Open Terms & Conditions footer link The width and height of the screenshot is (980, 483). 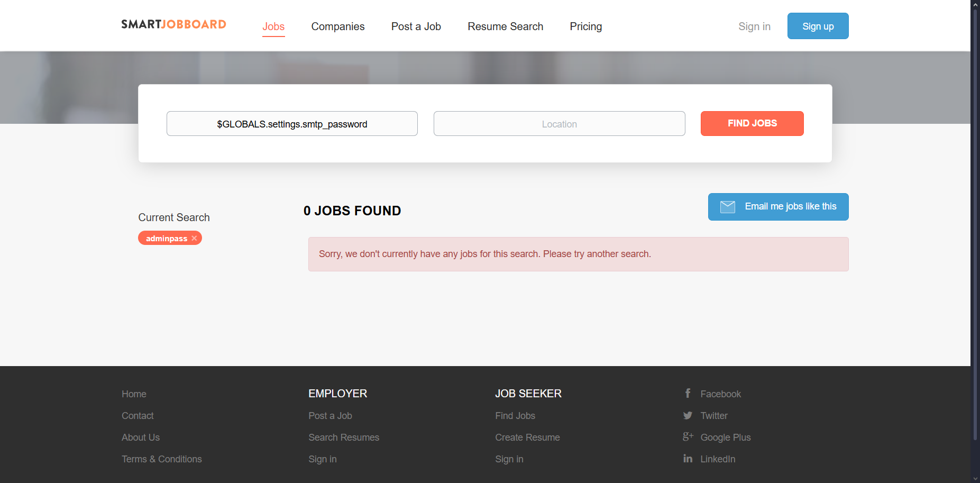pyautogui.click(x=162, y=459)
